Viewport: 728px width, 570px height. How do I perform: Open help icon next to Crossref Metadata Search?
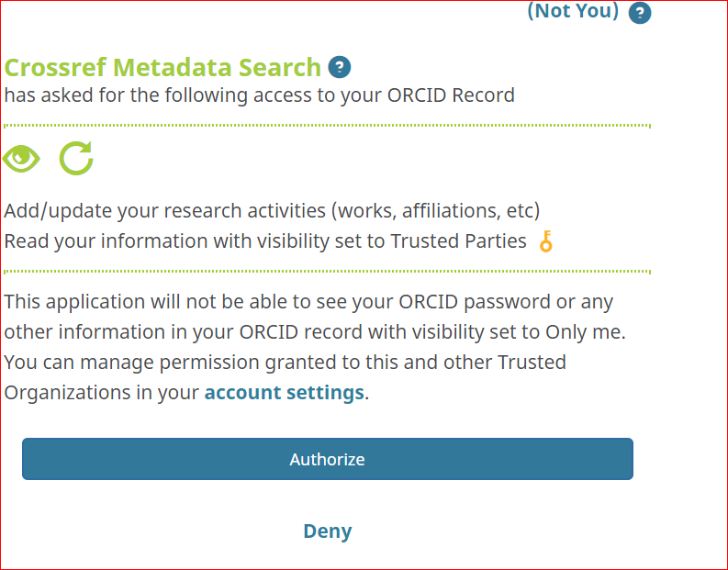(x=341, y=67)
